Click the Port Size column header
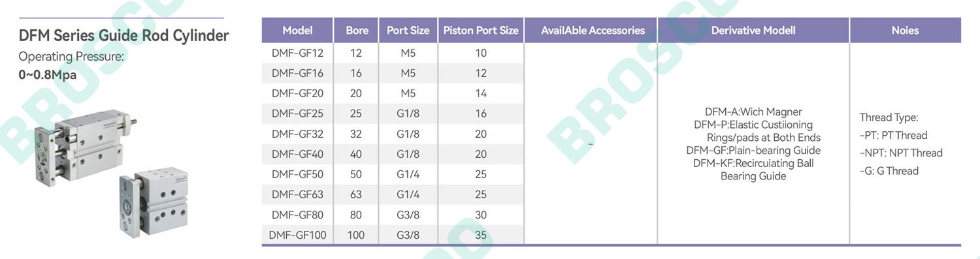Image resolution: width=980 pixels, height=259 pixels. point(408,30)
